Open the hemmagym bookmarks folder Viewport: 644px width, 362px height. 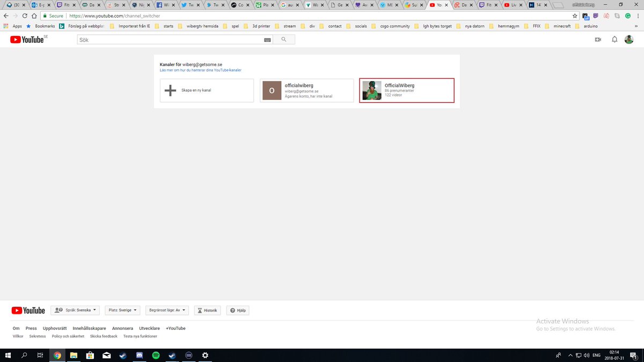click(503, 26)
